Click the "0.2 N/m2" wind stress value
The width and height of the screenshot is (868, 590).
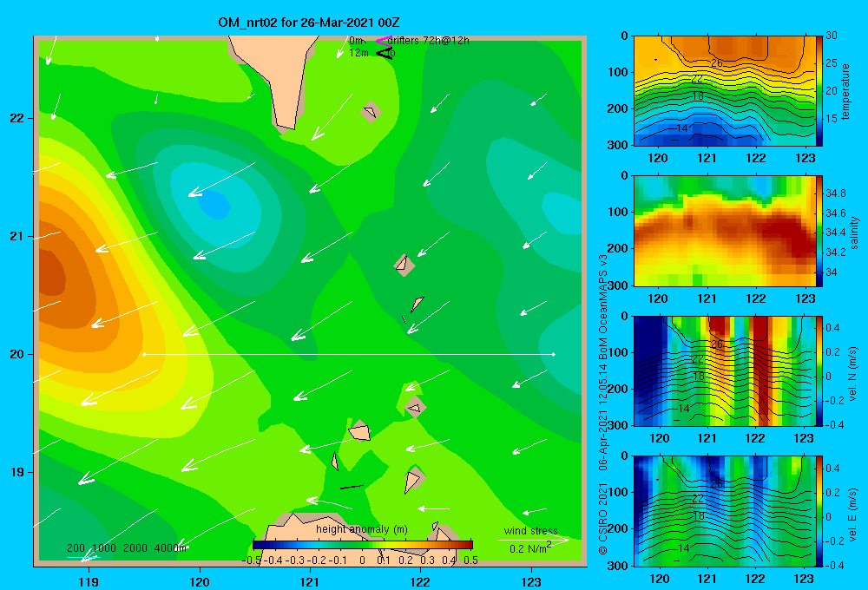pos(529,548)
